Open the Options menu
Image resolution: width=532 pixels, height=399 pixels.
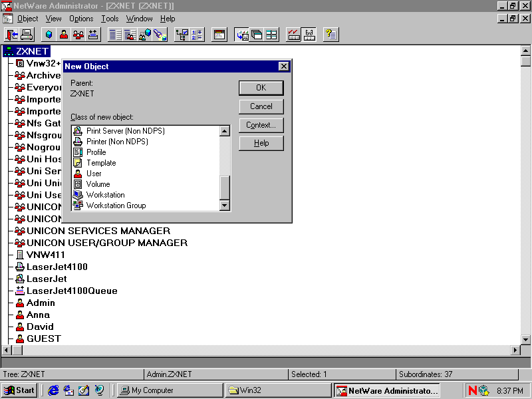click(x=81, y=19)
